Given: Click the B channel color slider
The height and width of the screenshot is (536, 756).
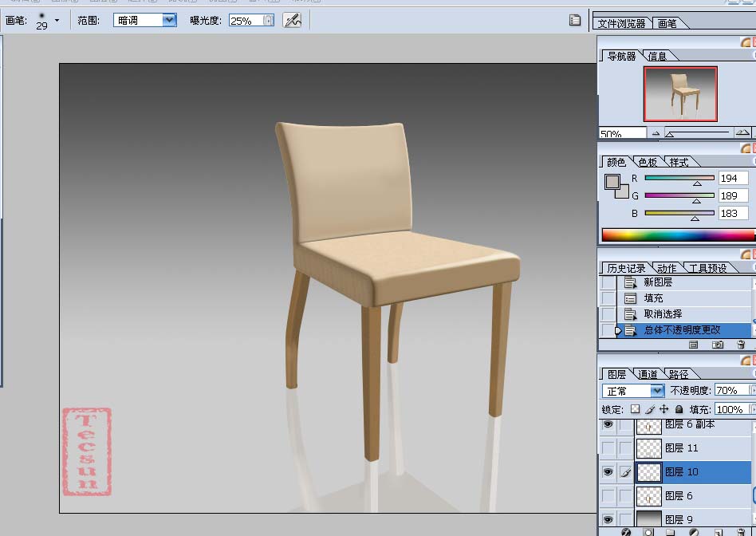Looking at the screenshot, I should 679,213.
